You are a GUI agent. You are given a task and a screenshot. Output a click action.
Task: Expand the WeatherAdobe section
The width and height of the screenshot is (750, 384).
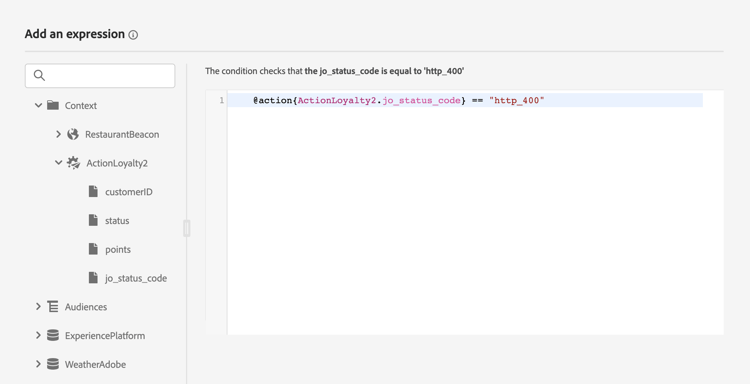point(38,364)
